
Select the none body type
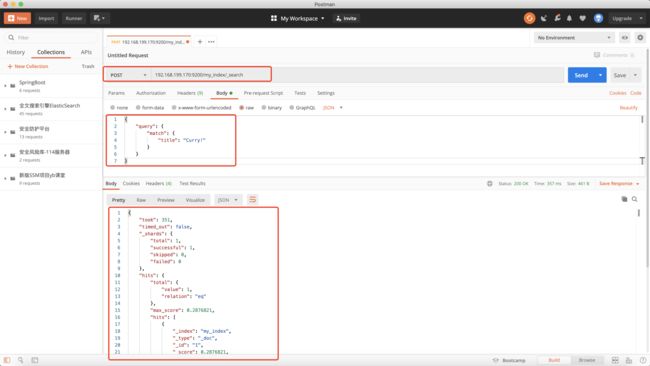click(119, 107)
